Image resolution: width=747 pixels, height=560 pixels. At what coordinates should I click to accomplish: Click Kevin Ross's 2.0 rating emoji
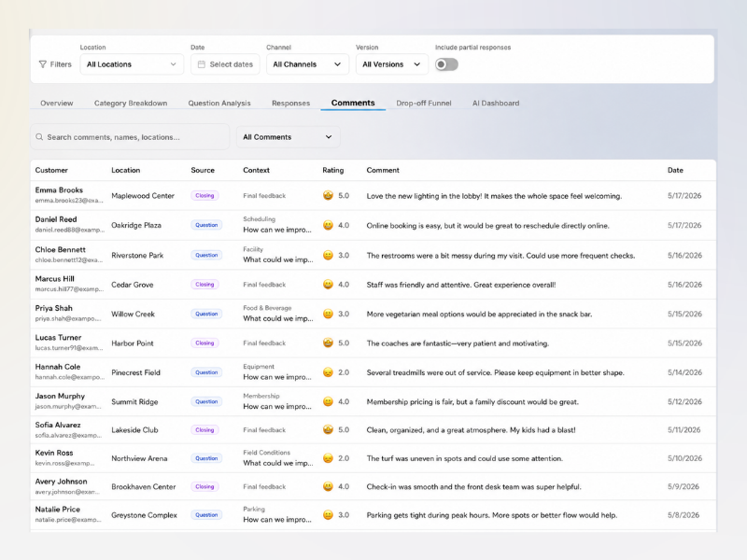(328, 458)
